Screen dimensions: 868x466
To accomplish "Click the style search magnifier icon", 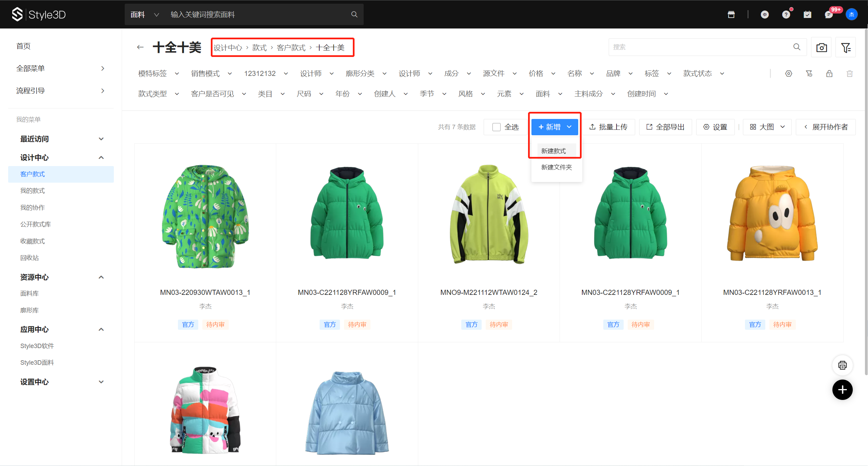I will [x=797, y=47].
